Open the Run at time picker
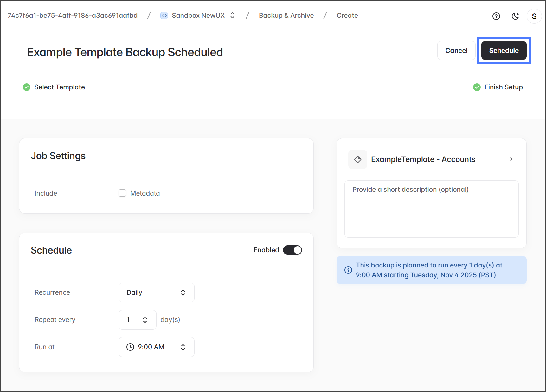 [x=156, y=347]
